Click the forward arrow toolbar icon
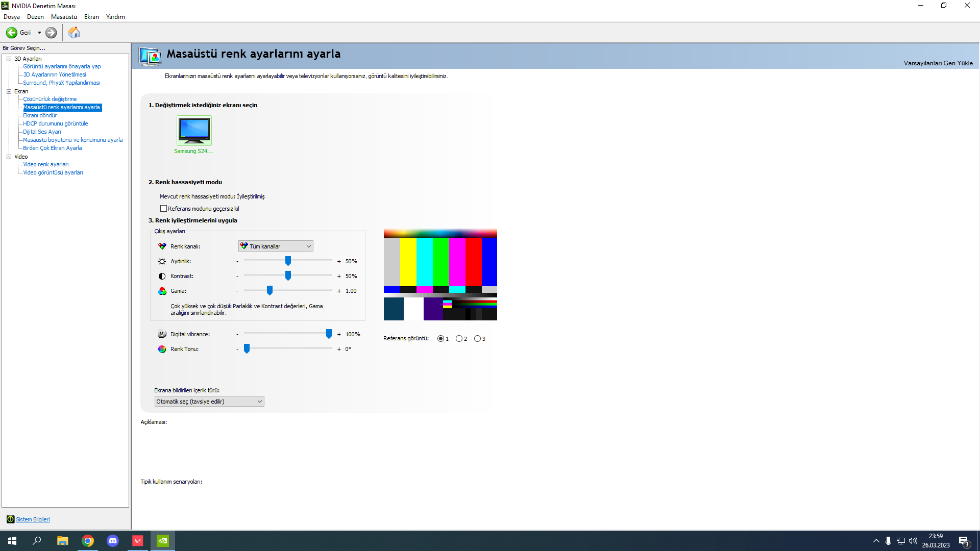The height and width of the screenshot is (551, 980). pos(51,33)
